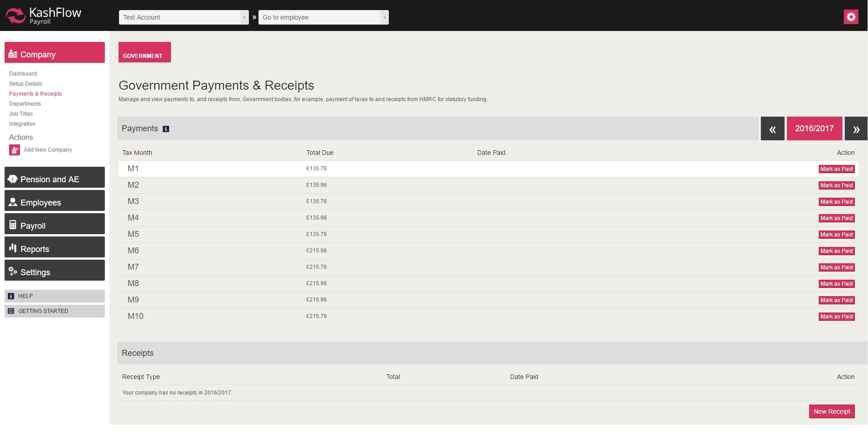Select the M6 tax month cell
Image resolution: width=868 pixels, height=431 pixels.
point(133,251)
